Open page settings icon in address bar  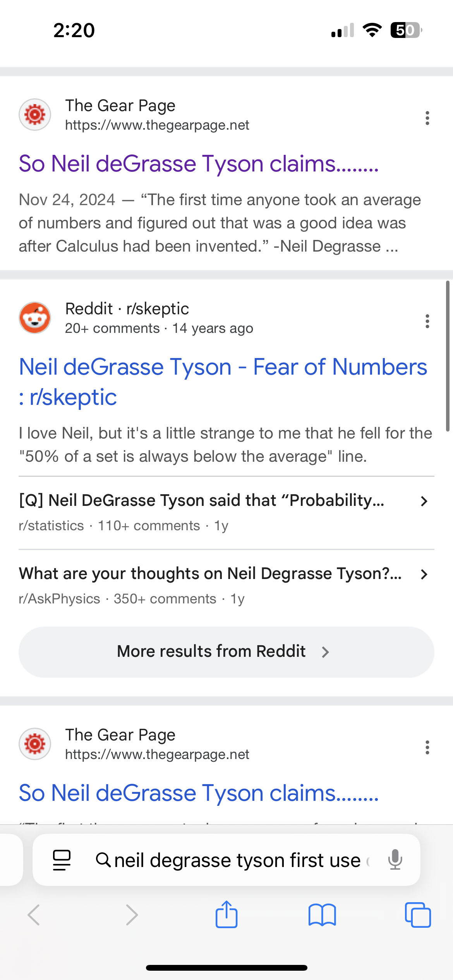[x=62, y=860]
